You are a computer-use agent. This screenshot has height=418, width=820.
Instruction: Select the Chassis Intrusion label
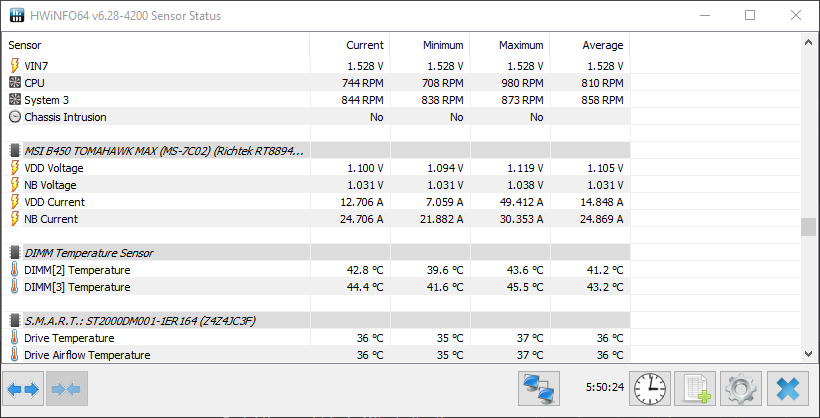click(65, 117)
